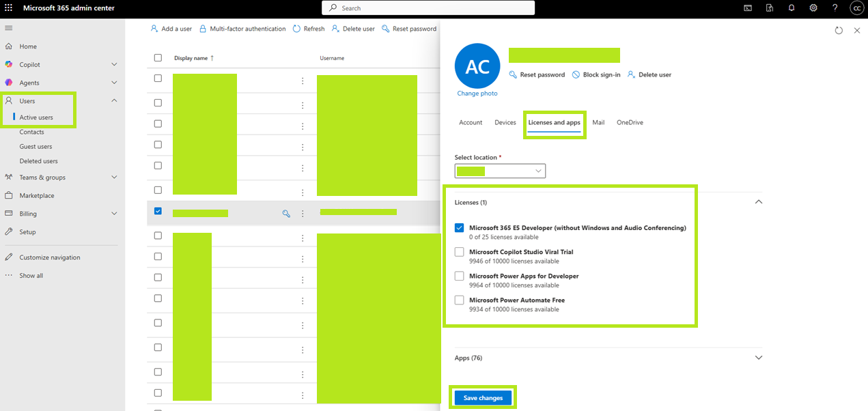The height and width of the screenshot is (411, 868).
Task: Click Reset password in the list toolbar
Action: [409, 29]
